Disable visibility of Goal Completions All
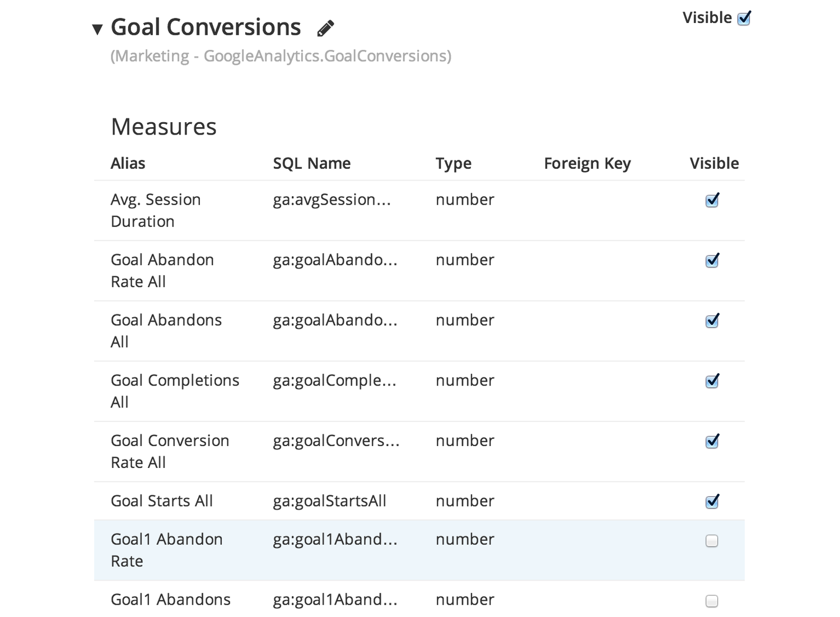Viewport: 840px width, 617px height. pos(712,381)
